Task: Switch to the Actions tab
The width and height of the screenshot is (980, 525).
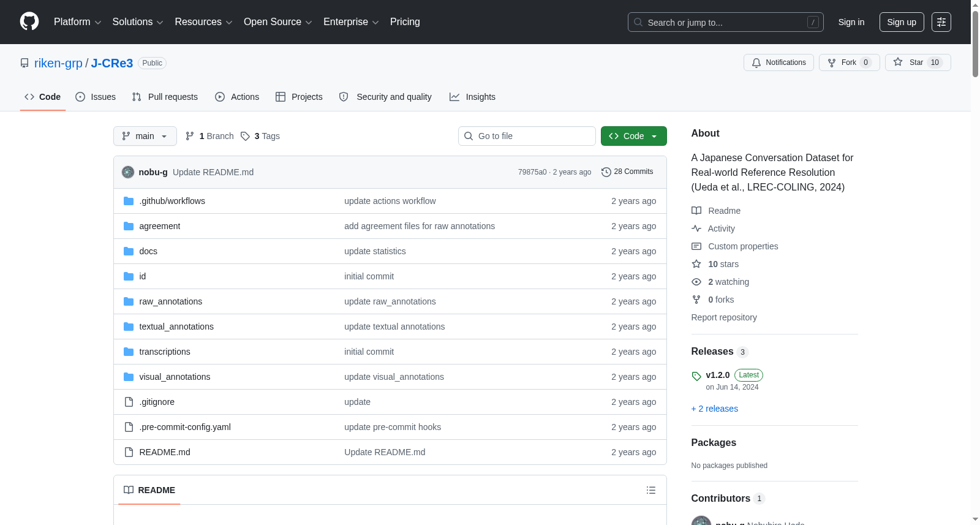Action: tap(237, 97)
